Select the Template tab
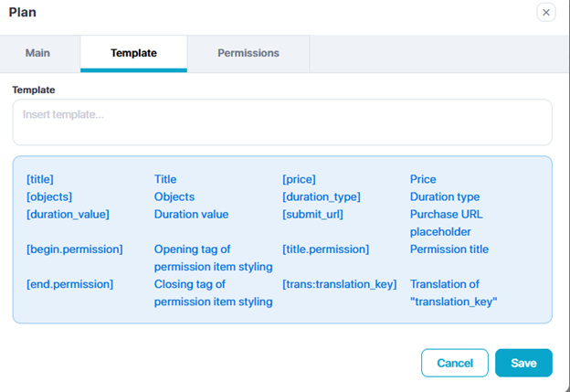The image size is (570, 392). pos(133,53)
